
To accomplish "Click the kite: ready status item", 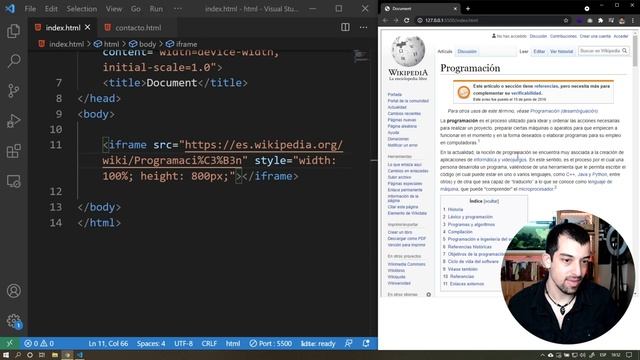I will click(318, 343).
